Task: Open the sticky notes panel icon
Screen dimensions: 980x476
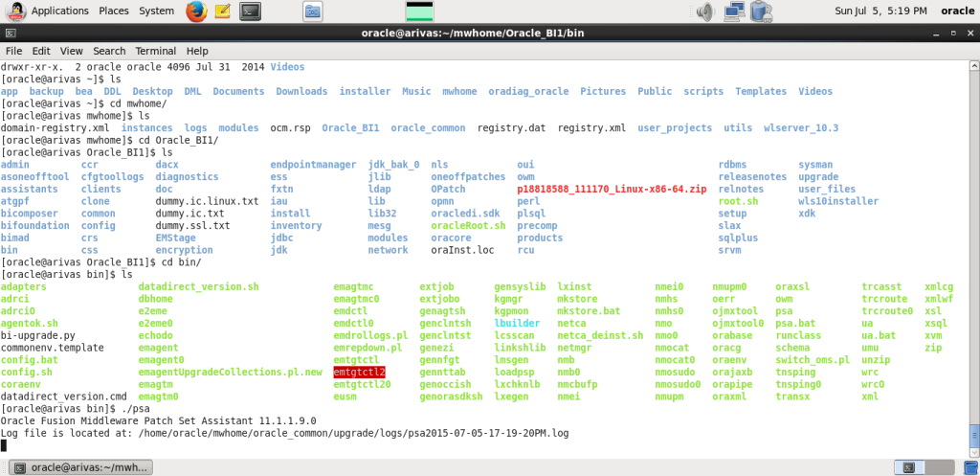Action: [x=221, y=11]
